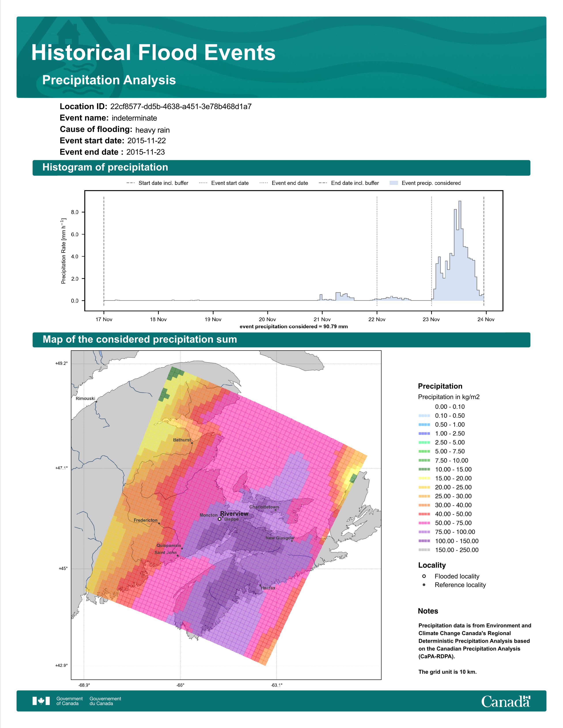Click the Event end date legend entry
The width and height of the screenshot is (563, 728).
point(284,183)
